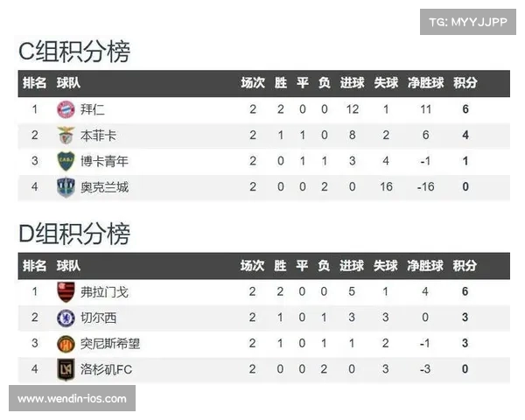Click the TG: MYYJJPP watermark badge
The width and height of the screenshot is (525, 420).
pyautogui.click(x=468, y=22)
